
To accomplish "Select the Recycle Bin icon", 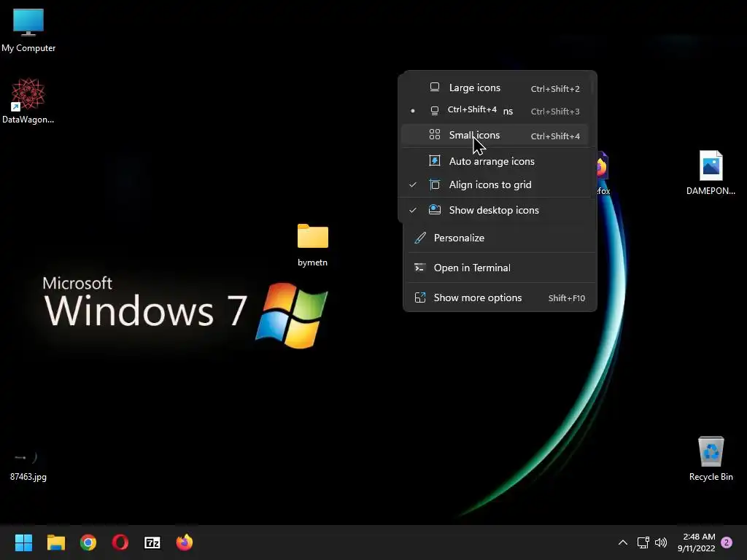I will 711,459.
